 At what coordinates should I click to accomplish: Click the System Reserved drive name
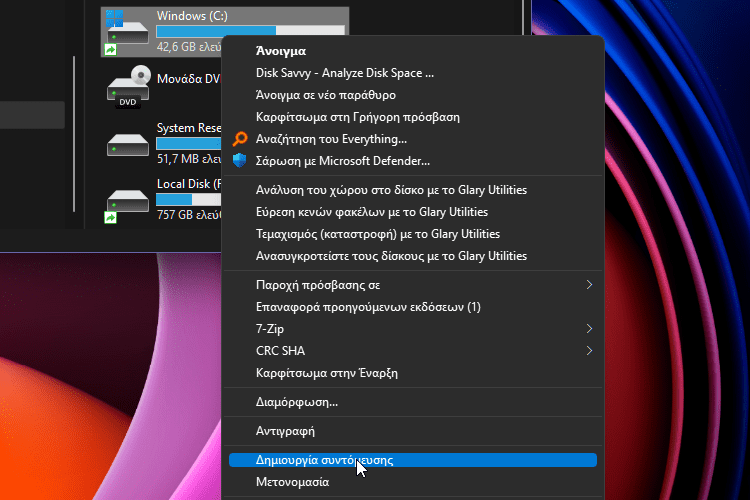coord(189,128)
